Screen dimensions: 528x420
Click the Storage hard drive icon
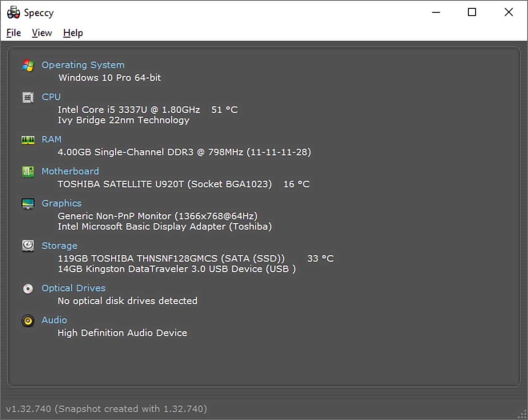28,246
